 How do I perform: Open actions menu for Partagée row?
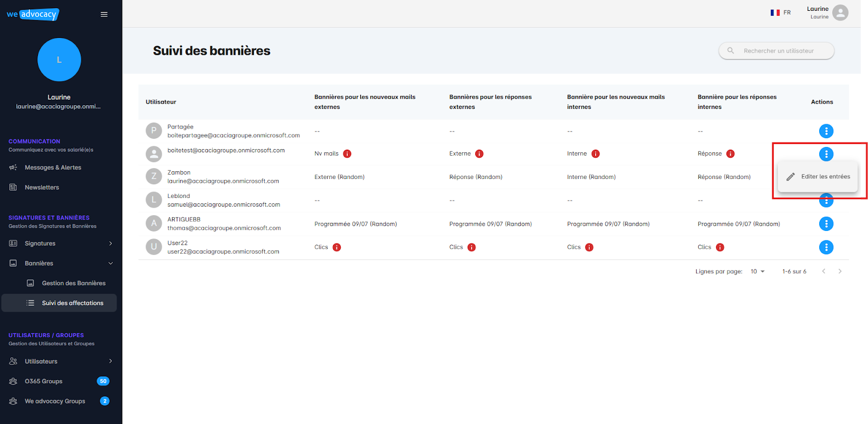[x=826, y=131]
